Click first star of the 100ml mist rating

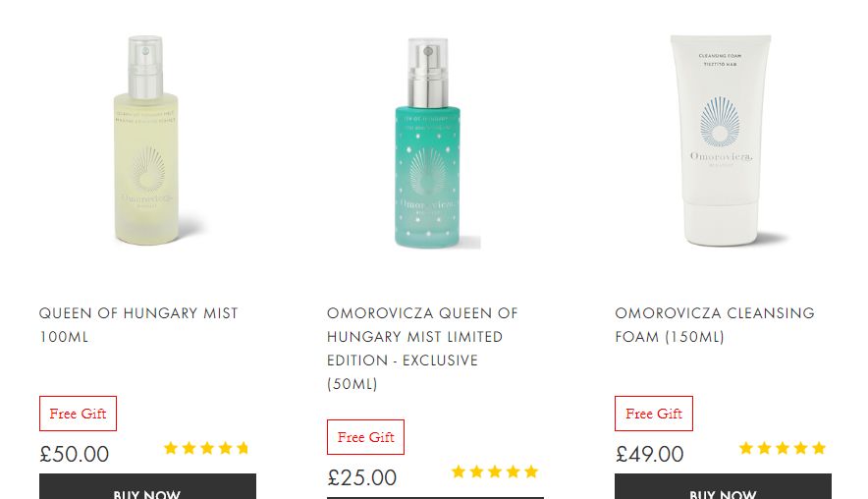pyautogui.click(x=171, y=448)
